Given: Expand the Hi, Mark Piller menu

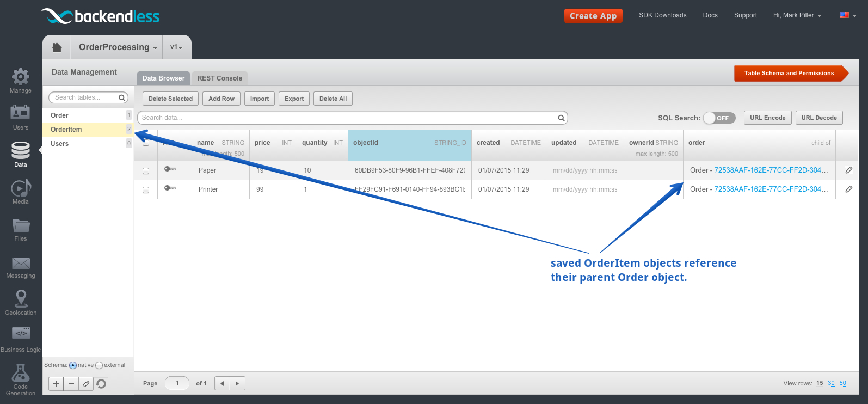Looking at the screenshot, I should [x=797, y=15].
